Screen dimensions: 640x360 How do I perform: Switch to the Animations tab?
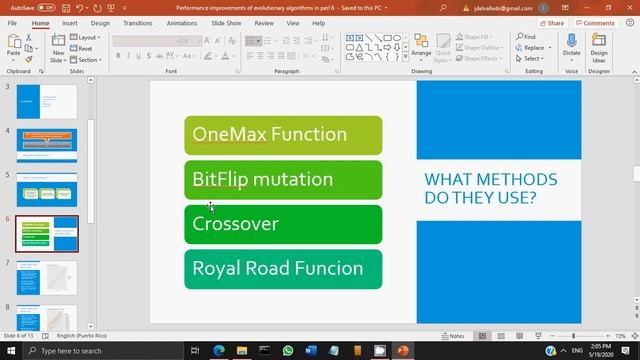[182, 23]
